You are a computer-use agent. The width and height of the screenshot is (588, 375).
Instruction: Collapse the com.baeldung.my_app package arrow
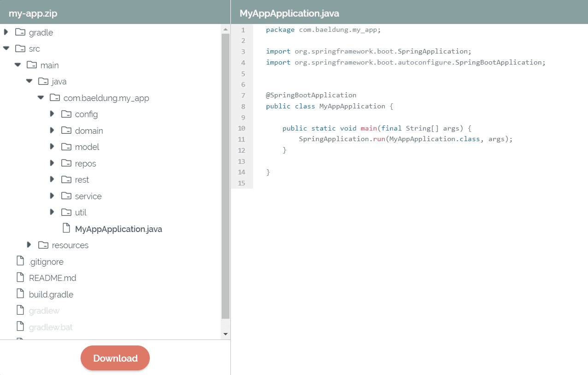tap(41, 98)
